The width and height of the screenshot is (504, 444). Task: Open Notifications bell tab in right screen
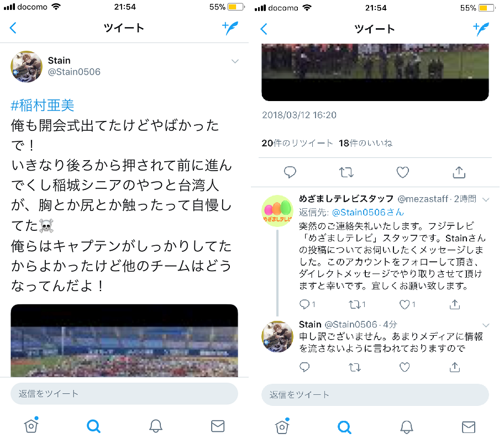click(406, 427)
